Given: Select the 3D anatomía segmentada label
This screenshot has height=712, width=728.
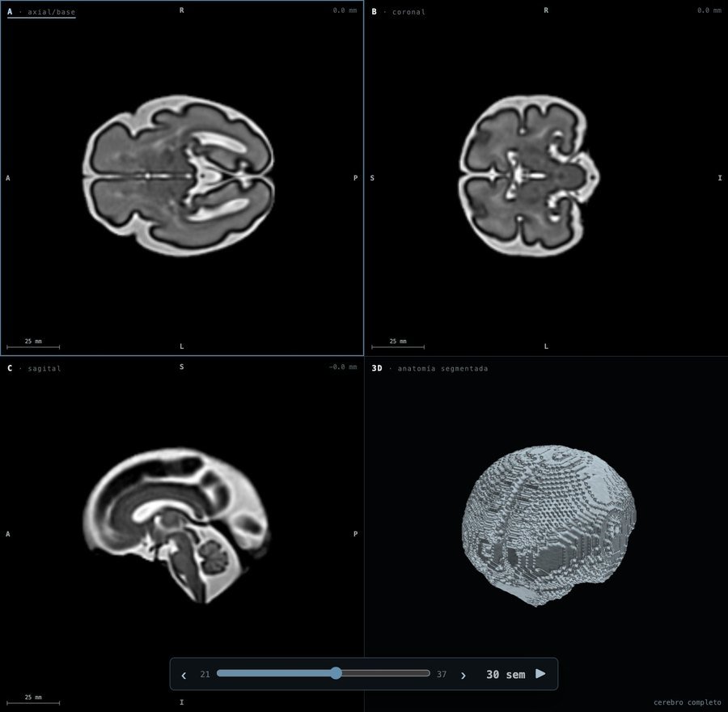Looking at the screenshot, I should tap(430, 368).
